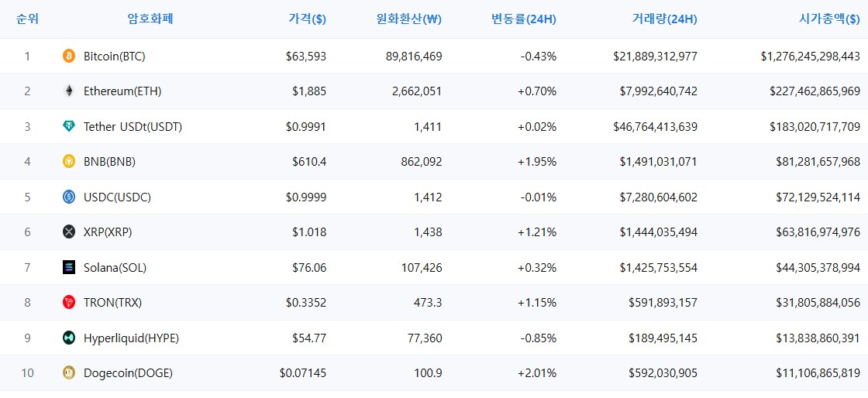
Task: Click XRP change +1.21%
Action: pyautogui.click(x=537, y=232)
